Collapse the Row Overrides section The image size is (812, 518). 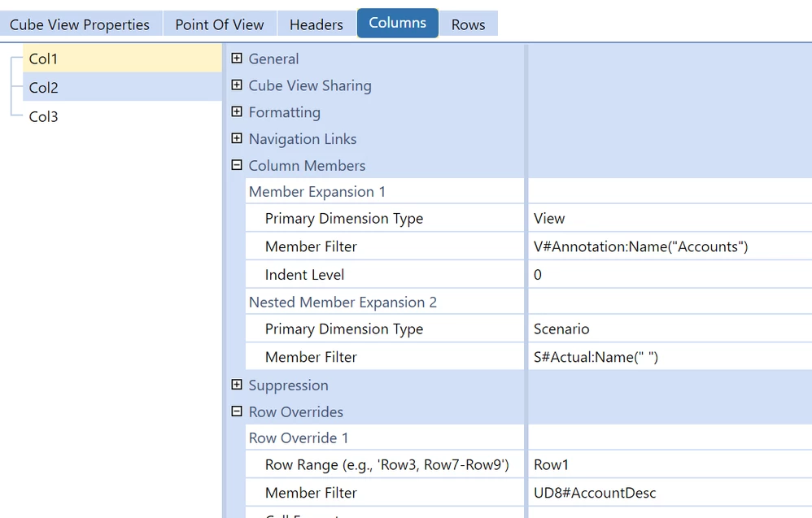[237, 411]
